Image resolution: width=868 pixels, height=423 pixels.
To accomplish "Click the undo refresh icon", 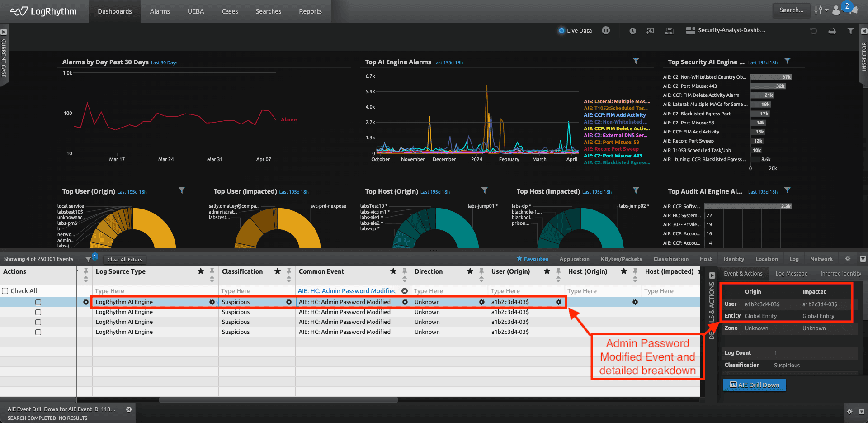I will click(x=813, y=31).
